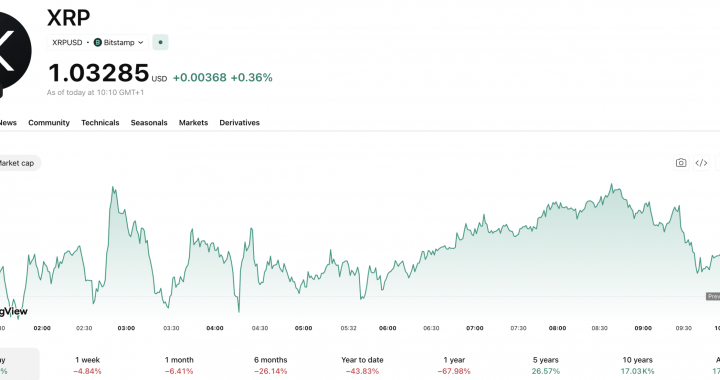Screen dimensions: 720x380
Task: Click the +0.36% percent change value
Action: [x=251, y=77]
